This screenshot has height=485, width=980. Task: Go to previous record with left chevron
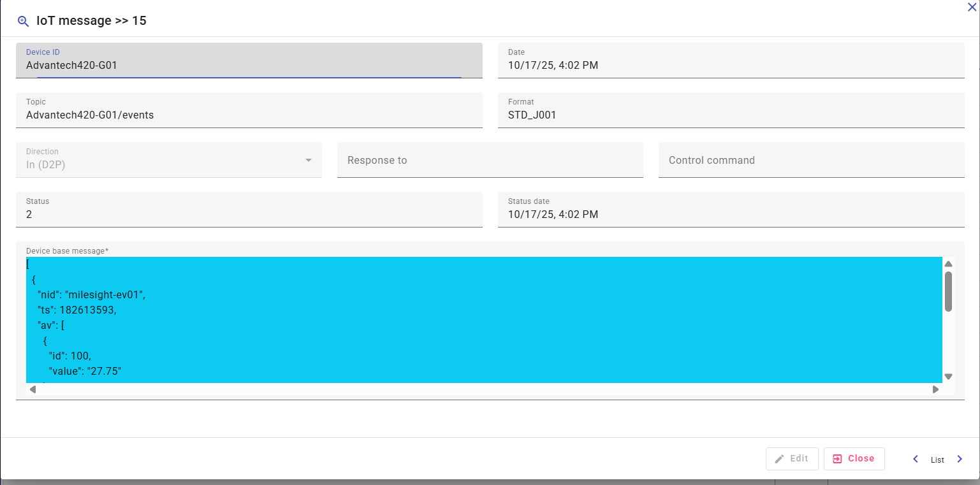point(916,459)
